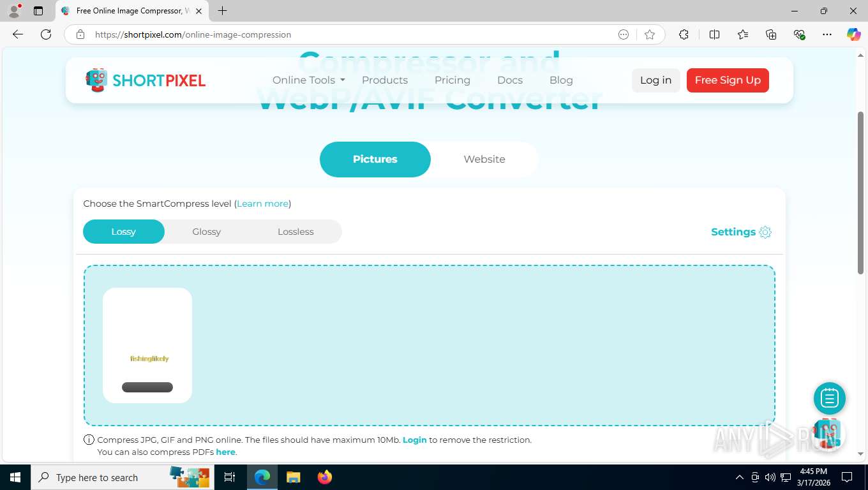Open the robot chat helper icon
The width and height of the screenshot is (868, 490).
click(827, 434)
